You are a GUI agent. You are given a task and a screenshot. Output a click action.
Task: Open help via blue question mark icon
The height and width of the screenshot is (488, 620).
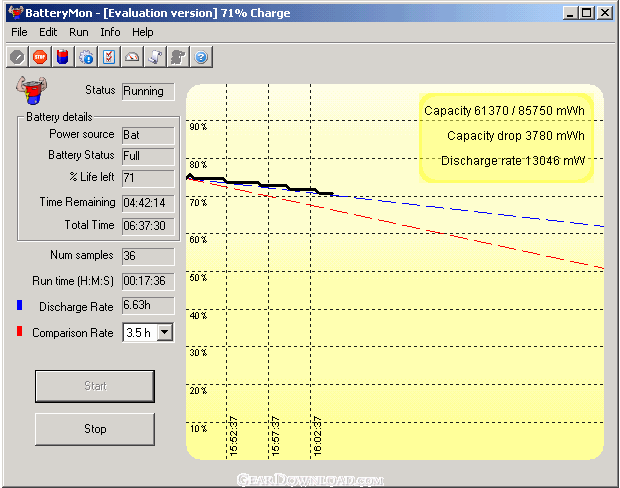tap(201, 57)
